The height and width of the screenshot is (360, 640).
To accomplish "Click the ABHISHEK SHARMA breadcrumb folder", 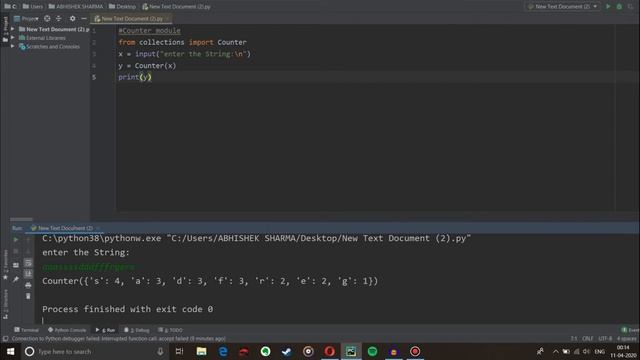I will click(x=76, y=7).
